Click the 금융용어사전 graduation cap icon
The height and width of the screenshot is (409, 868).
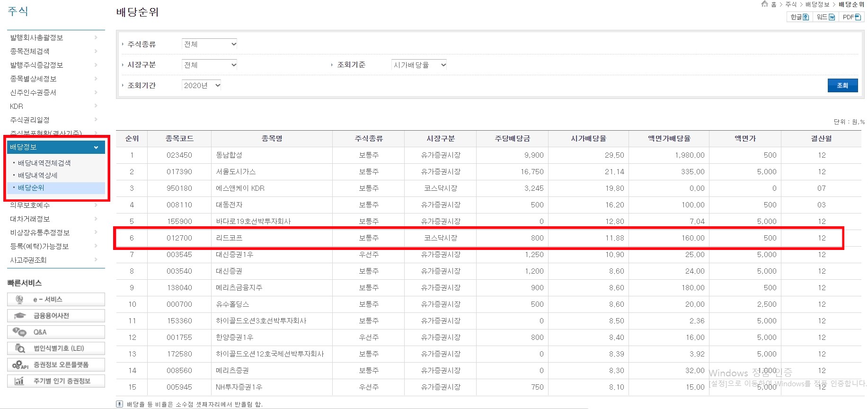click(x=19, y=316)
